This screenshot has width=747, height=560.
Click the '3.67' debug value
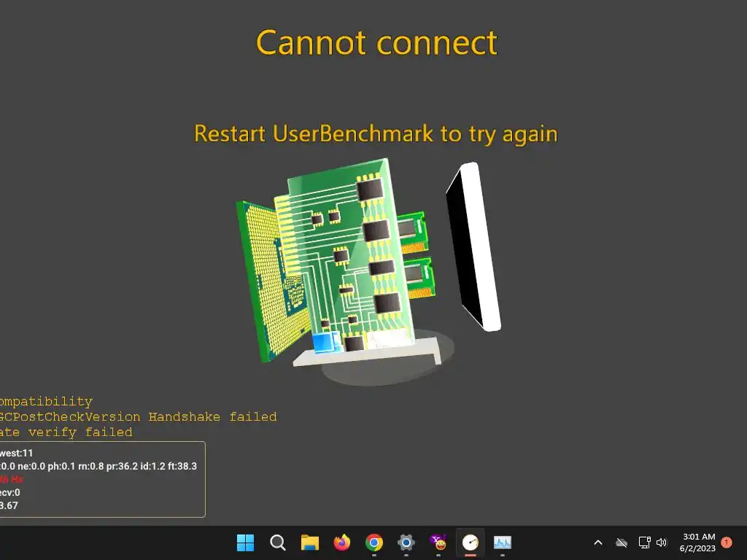pyautogui.click(x=9, y=506)
